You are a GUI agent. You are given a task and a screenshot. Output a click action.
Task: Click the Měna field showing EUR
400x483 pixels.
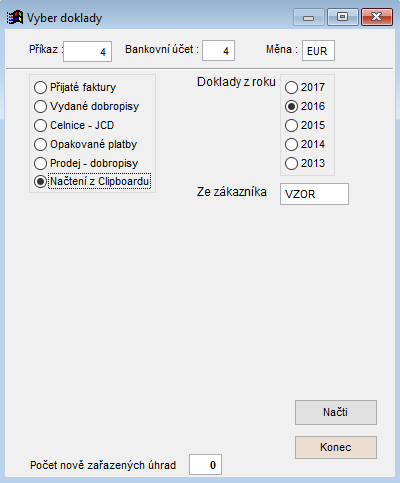click(x=318, y=51)
